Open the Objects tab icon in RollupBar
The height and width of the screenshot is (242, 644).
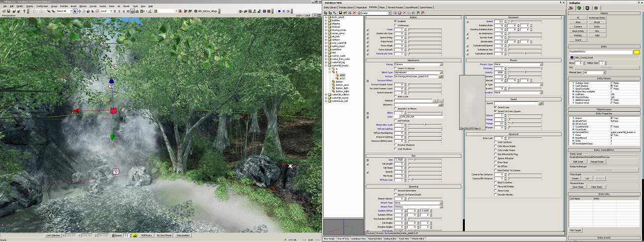pos(572,8)
